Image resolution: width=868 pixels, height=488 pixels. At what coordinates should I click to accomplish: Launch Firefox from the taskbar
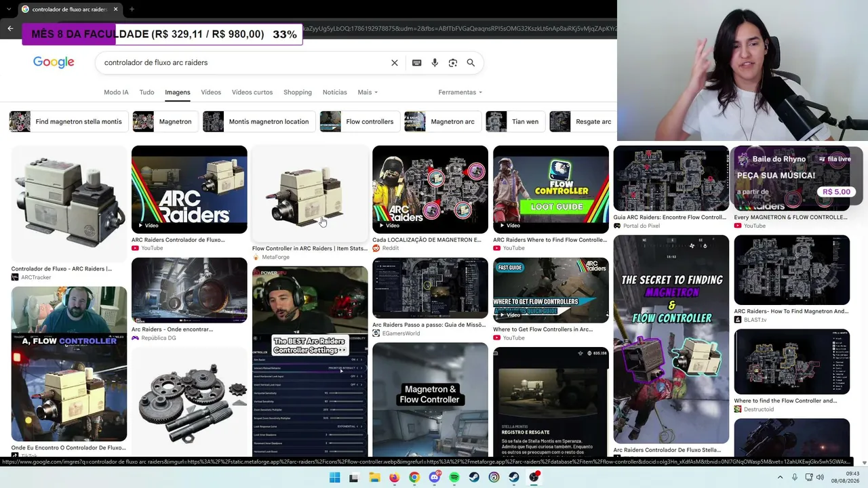[x=394, y=478]
